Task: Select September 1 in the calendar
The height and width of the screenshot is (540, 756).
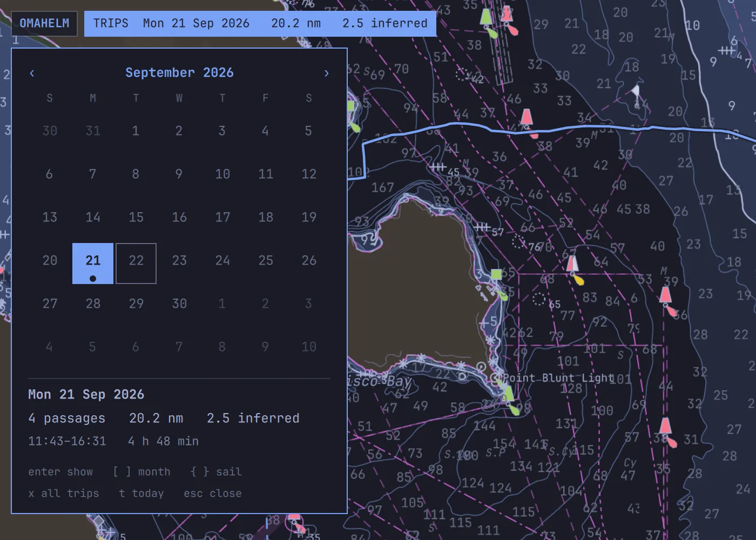Action: [x=136, y=131]
